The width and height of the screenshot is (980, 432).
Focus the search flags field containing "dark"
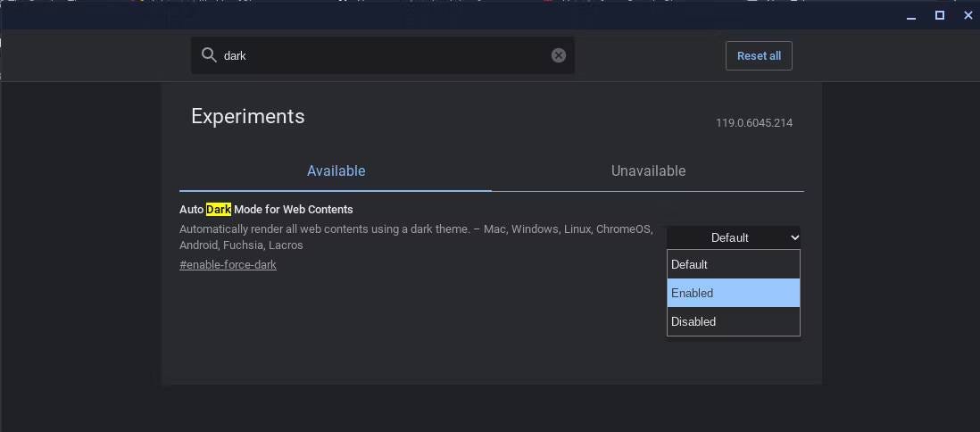[384, 55]
